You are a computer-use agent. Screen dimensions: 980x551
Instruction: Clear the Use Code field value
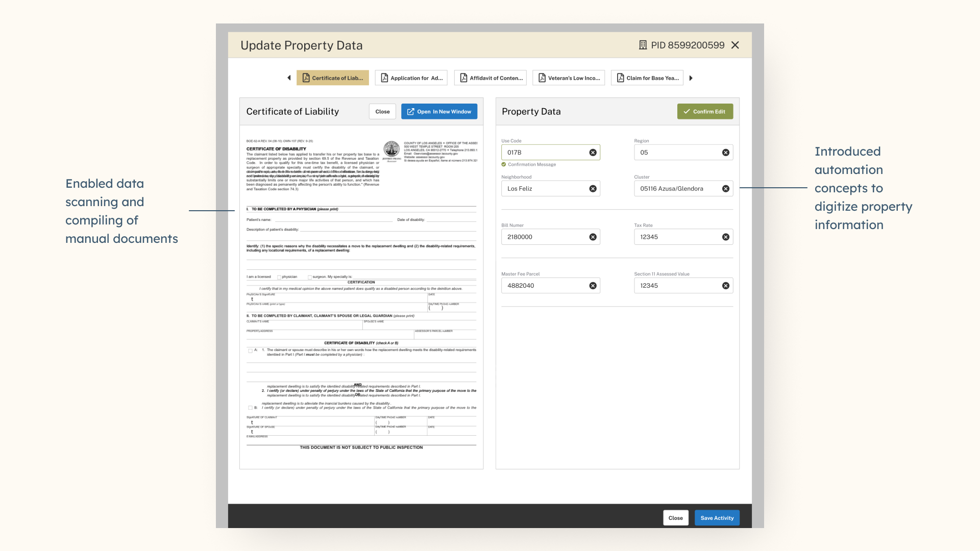click(593, 153)
